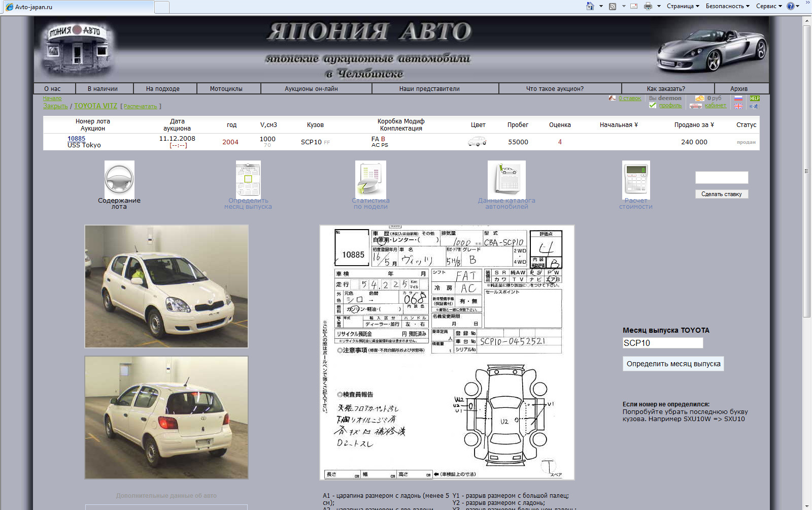Click the calendar icon to determine release month

click(248, 179)
